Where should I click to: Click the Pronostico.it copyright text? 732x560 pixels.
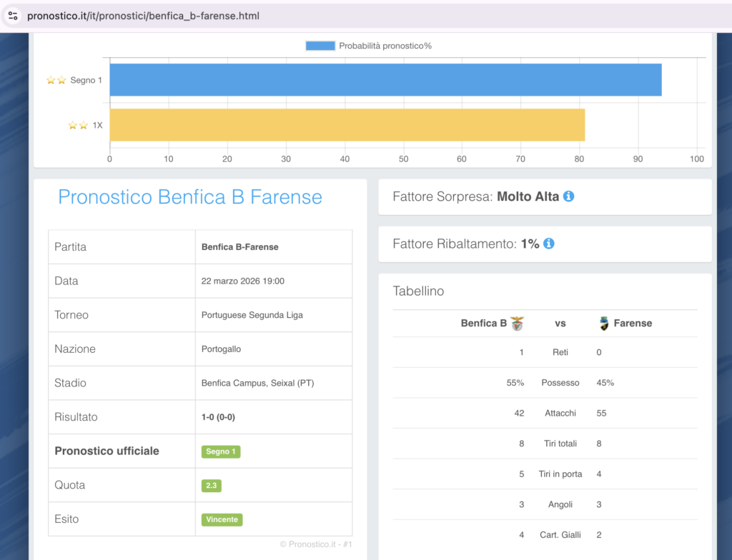pyautogui.click(x=316, y=545)
